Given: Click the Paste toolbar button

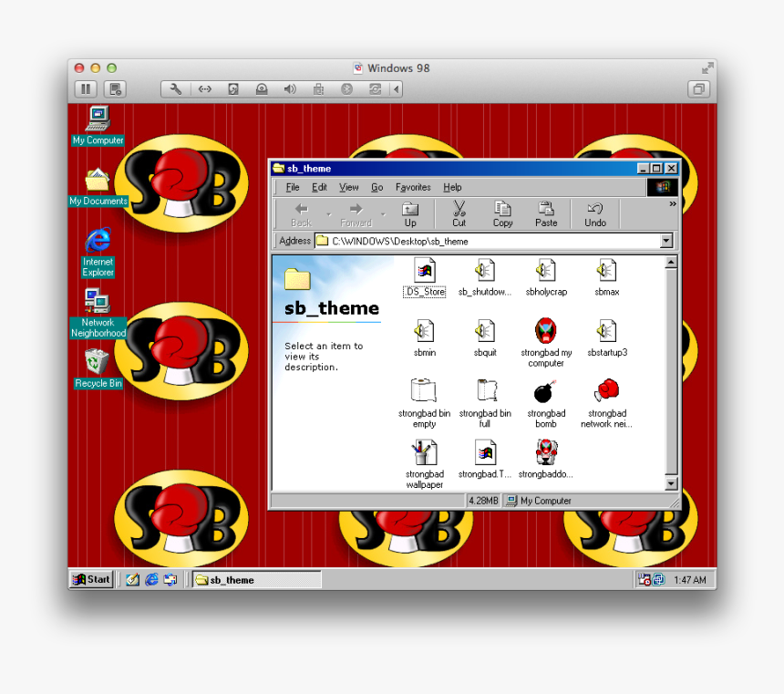Looking at the screenshot, I should pyautogui.click(x=546, y=214).
